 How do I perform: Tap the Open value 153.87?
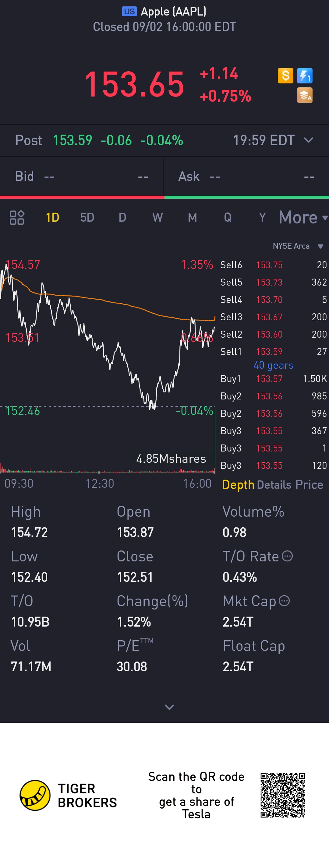point(135,532)
